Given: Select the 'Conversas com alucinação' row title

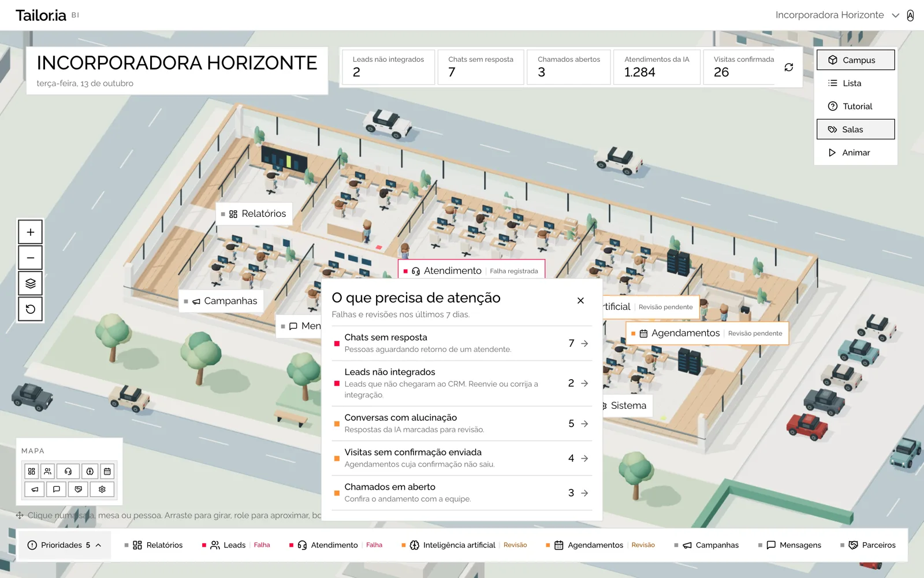Looking at the screenshot, I should (x=401, y=418).
